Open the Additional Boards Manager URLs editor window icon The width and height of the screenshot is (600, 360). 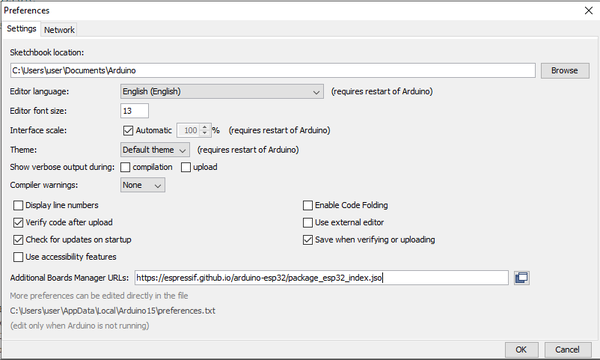pyautogui.click(x=522, y=278)
